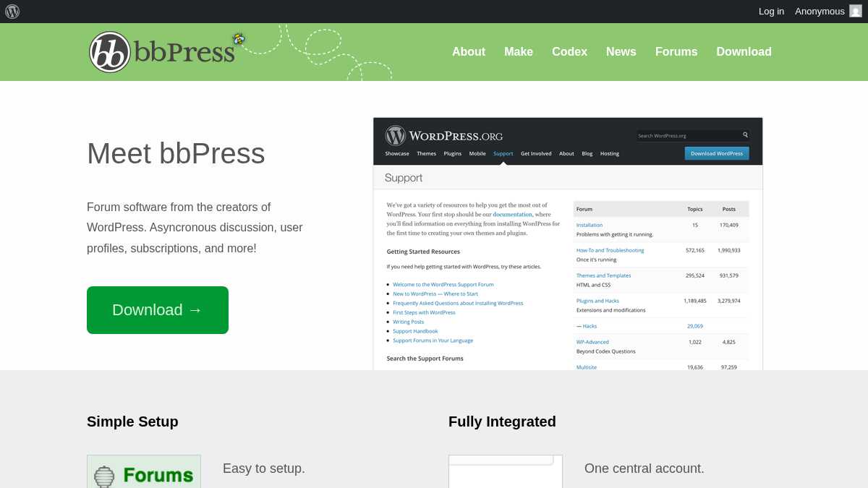
Task: Click the Log in link
Action: pos(771,12)
